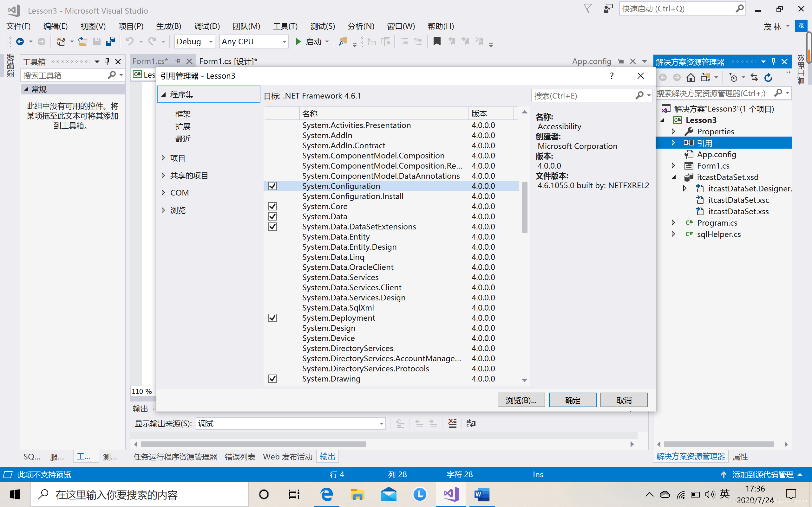812x507 pixels.
Task: Click the Save All toolbar icon
Action: click(x=110, y=41)
